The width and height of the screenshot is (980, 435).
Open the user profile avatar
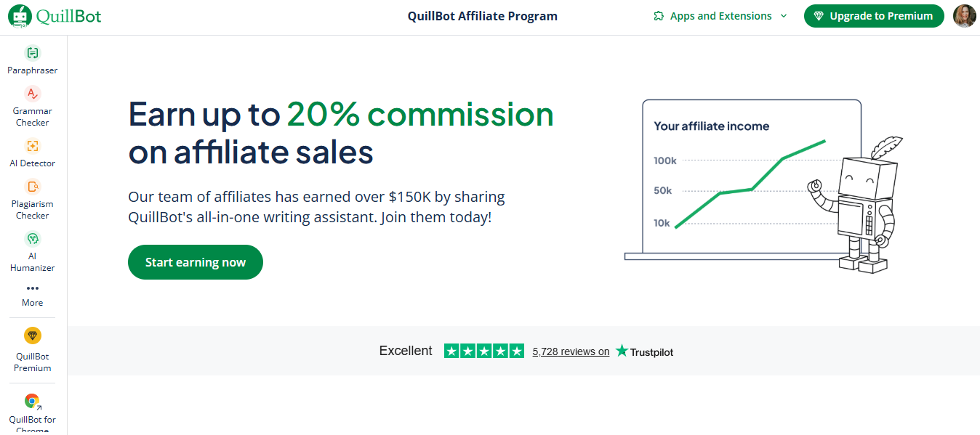point(965,16)
